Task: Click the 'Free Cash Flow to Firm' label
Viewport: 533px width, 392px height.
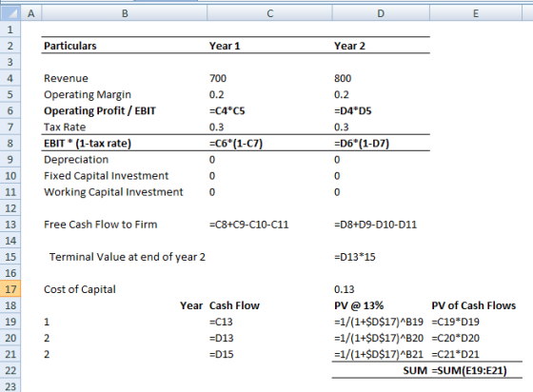Action: coord(101,225)
